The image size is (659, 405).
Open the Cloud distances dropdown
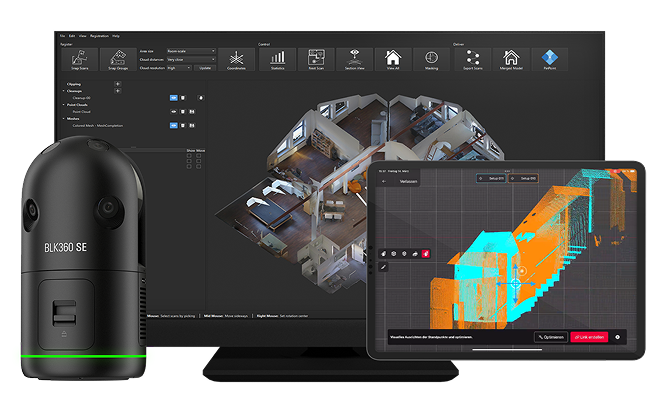[x=191, y=59]
